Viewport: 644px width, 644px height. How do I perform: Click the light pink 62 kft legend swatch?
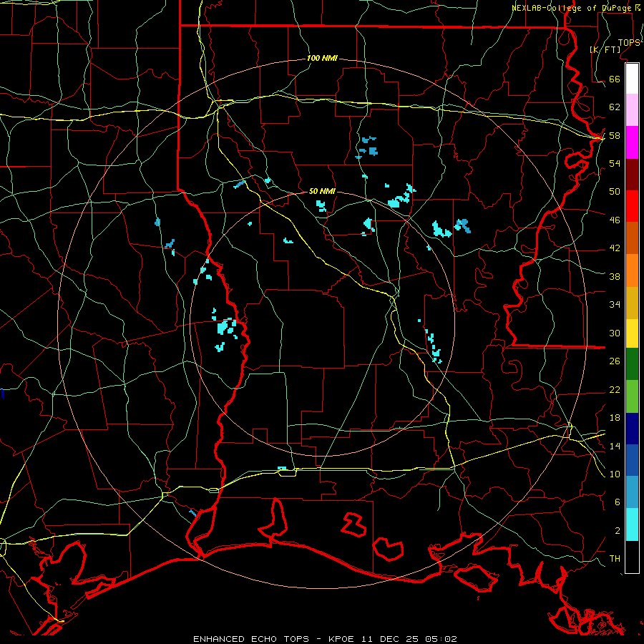pyautogui.click(x=632, y=110)
